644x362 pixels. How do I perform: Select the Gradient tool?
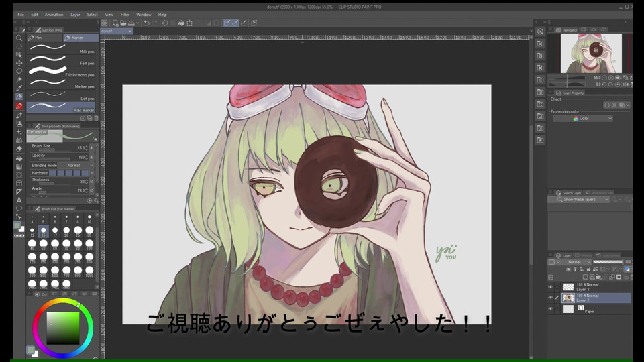pyautogui.click(x=19, y=166)
